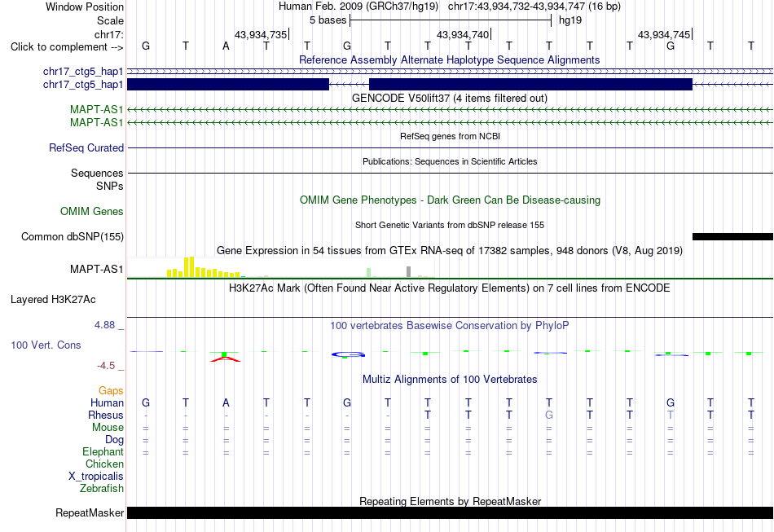Click the MAPT-AS1 label of the GTEx track

(96, 269)
